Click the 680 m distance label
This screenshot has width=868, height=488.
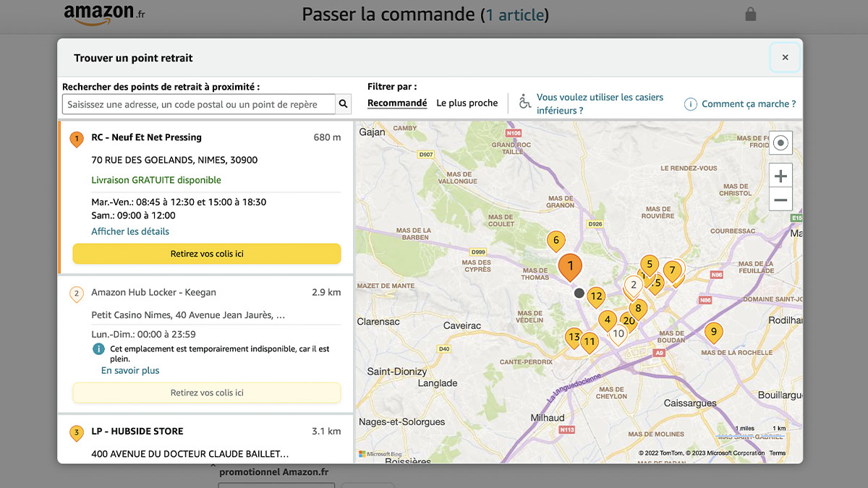(x=327, y=137)
